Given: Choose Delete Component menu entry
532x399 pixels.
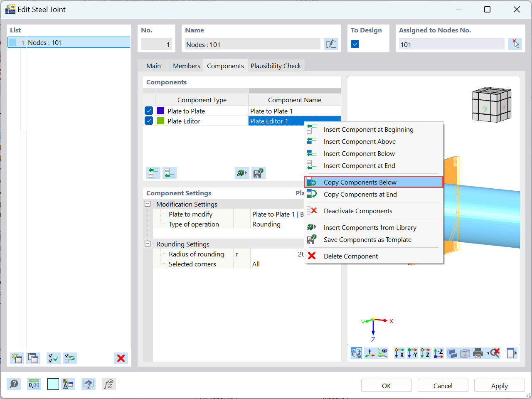Looking at the screenshot, I should [374, 256].
